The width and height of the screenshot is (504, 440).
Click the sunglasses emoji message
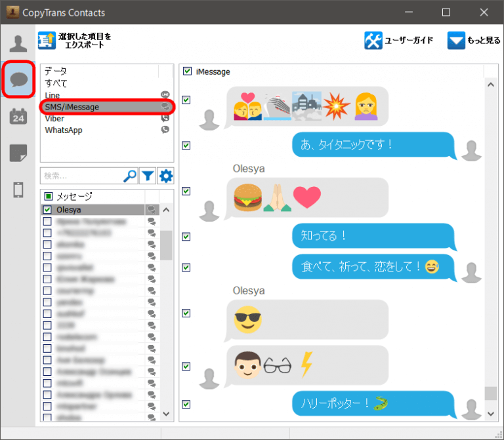[307, 320]
